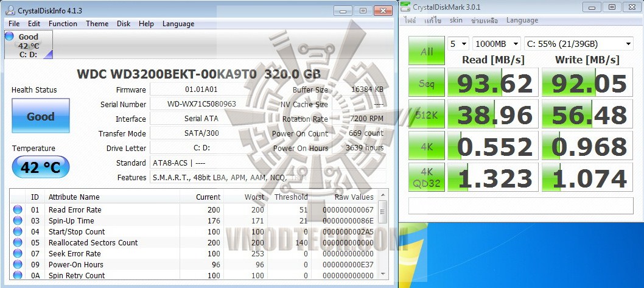Image resolution: width=644 pixels, height=288 pixels.
Task: Click the 42 °C temperature indicator
Action: tap(41, 167)
